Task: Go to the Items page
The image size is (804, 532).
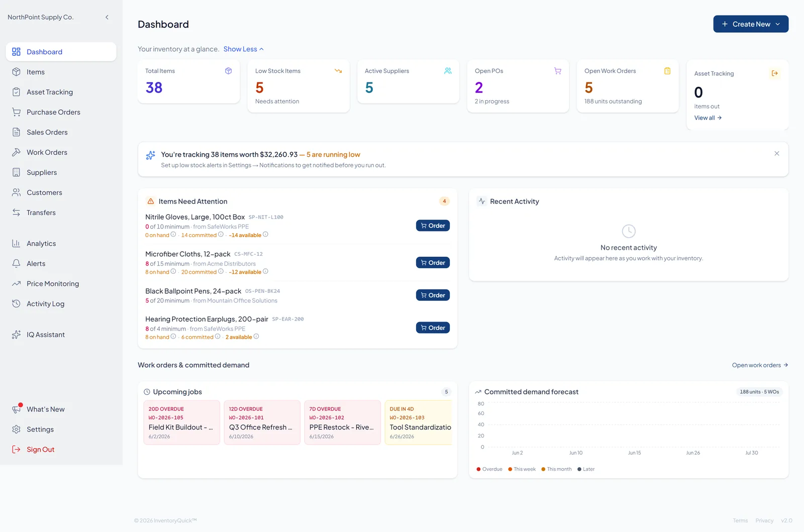Action: (x=61, y=72)
